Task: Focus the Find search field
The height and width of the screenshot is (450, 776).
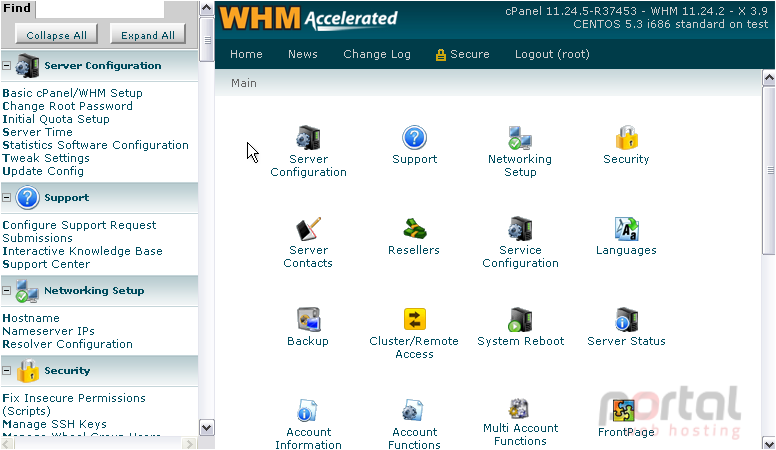Action: (100, 9)
